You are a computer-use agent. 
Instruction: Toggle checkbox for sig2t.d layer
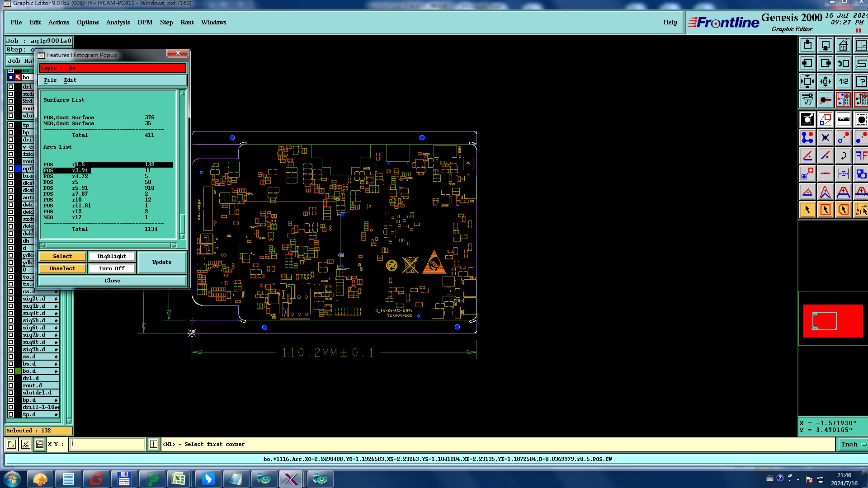click(11, 299)
